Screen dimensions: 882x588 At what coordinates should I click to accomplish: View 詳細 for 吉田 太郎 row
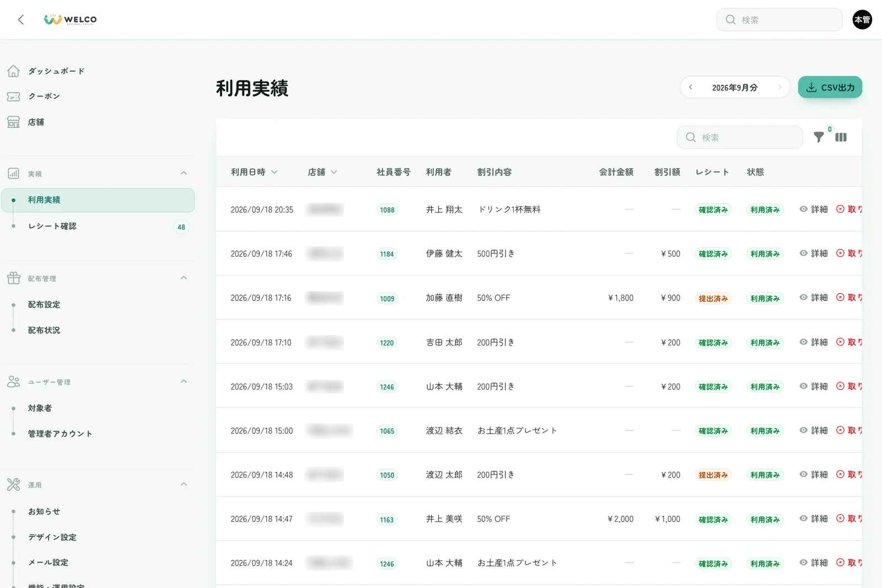point(814,342)
